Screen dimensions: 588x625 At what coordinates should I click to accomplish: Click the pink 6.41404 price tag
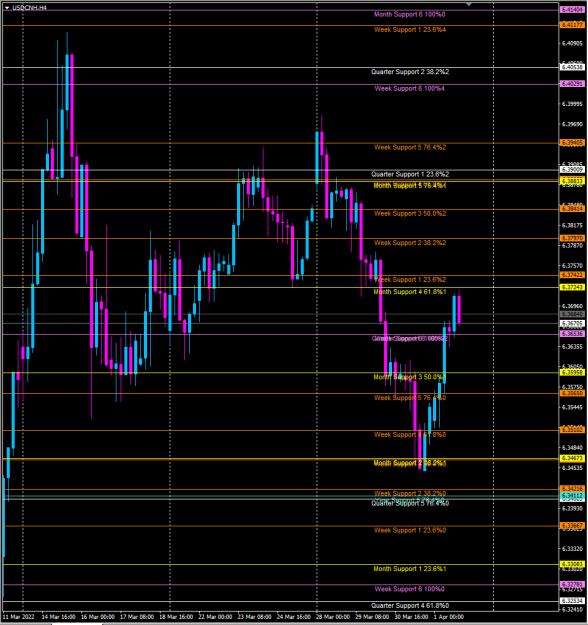572,10
